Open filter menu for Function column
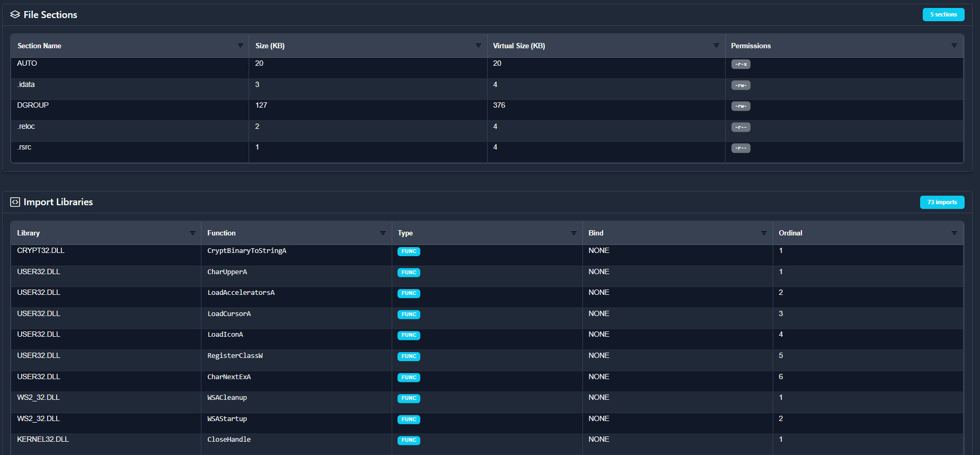The image size is (980, 455). 383,233
